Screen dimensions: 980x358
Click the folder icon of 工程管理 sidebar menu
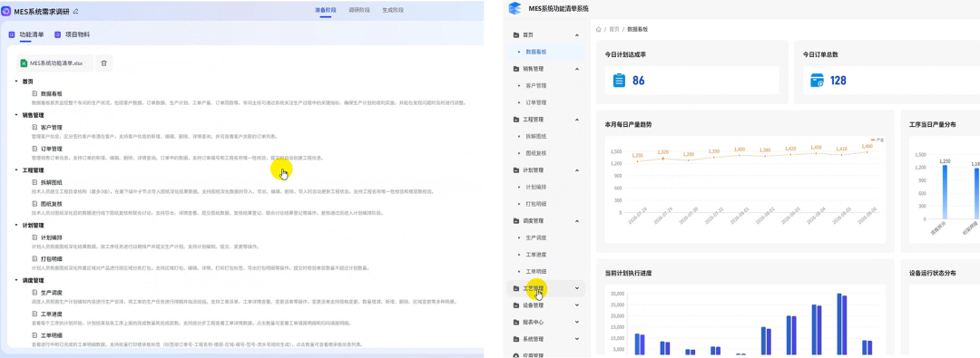point(516,120)
